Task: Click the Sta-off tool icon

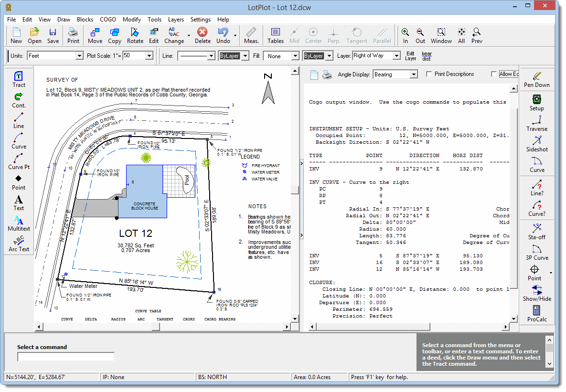Action: [537, 231]
